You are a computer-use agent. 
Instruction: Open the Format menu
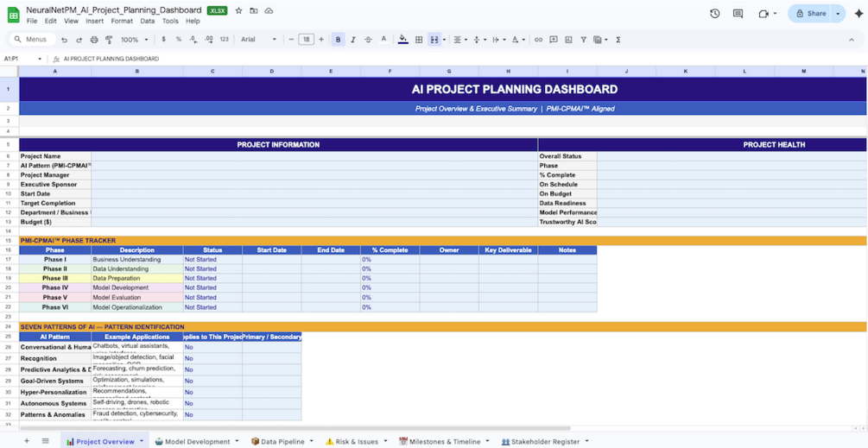(x=122, y=21)
